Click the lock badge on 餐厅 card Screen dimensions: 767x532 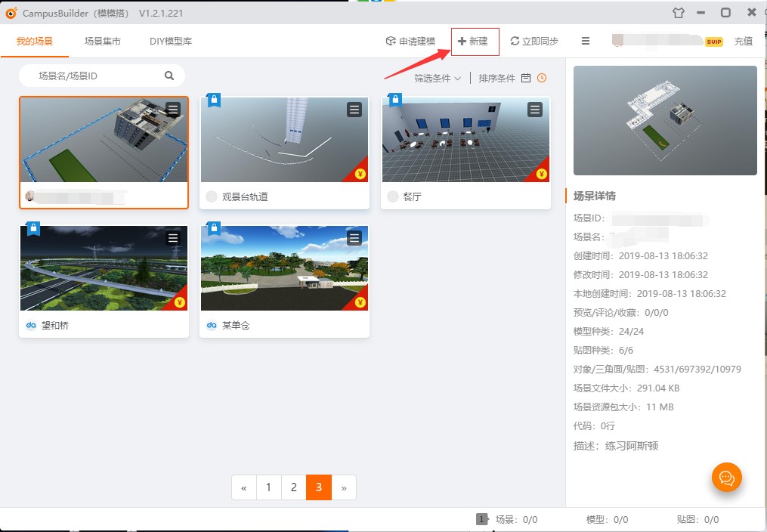(x=395, y=100)
